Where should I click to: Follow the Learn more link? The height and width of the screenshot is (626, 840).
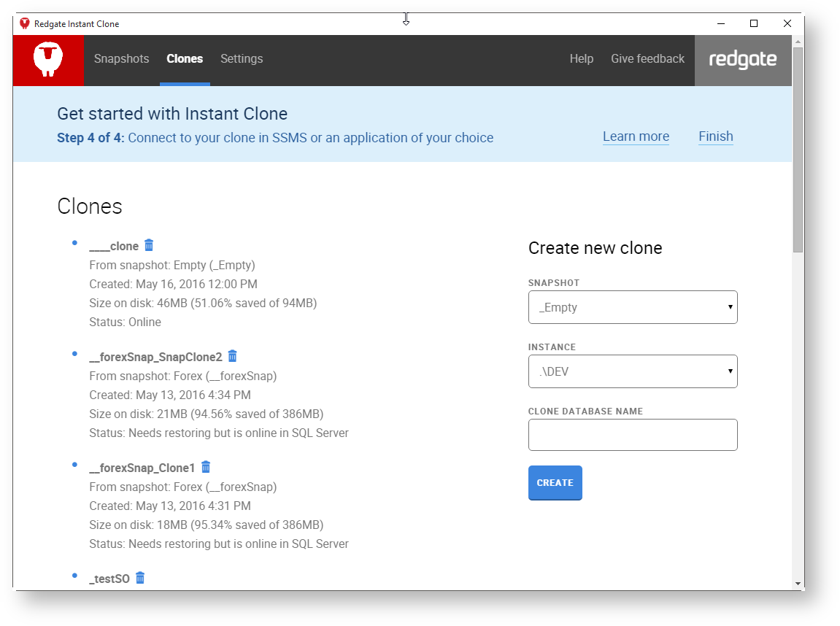(636, 136)
